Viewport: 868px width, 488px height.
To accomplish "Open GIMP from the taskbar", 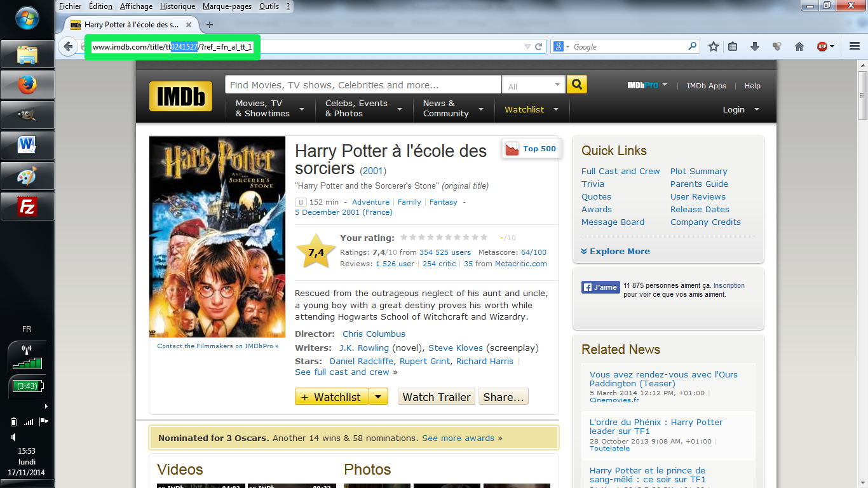I will pos(27,115).
